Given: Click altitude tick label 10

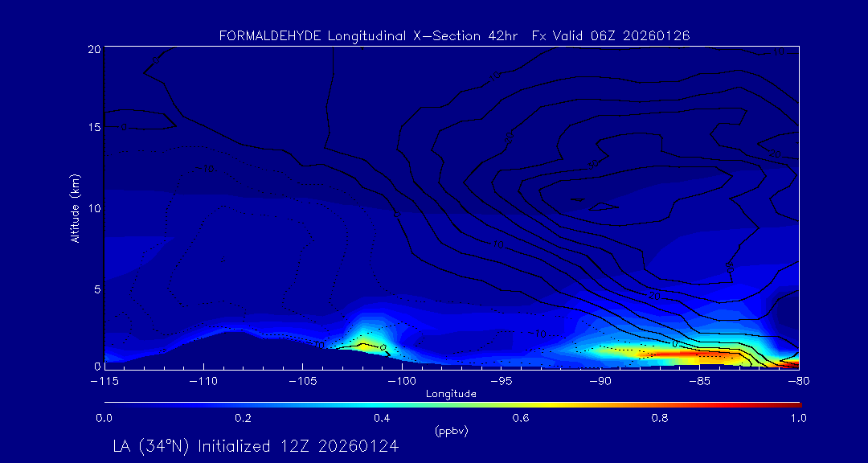Looking at the screenshot, I should click(94, 208).
